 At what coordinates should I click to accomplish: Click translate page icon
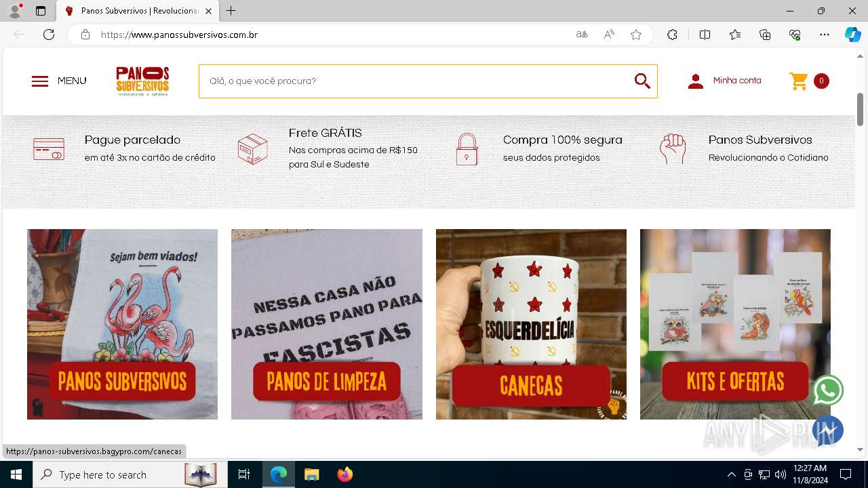582,35
